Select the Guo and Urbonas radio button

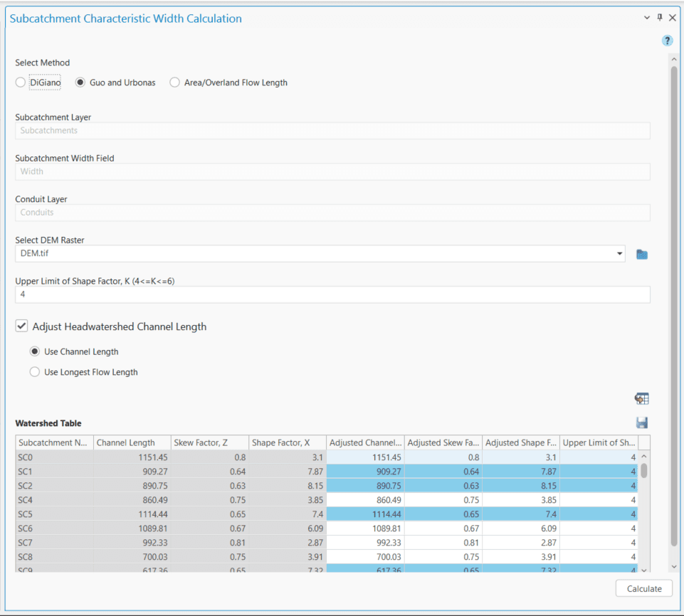tap(81, 83)
